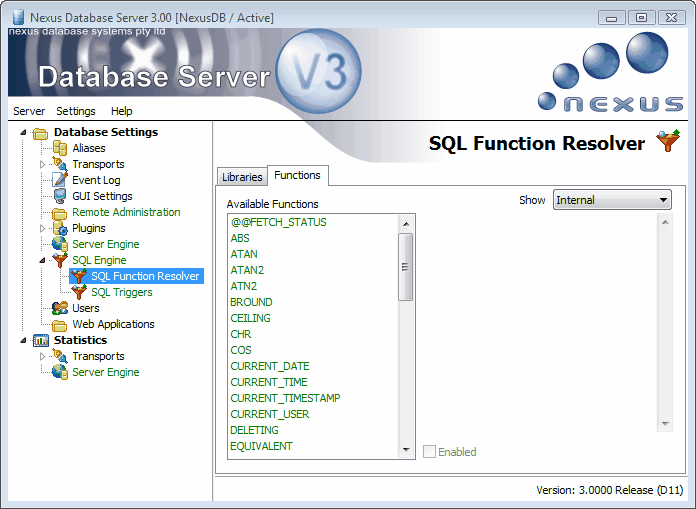Select the COS function

(x=241, y=350)
